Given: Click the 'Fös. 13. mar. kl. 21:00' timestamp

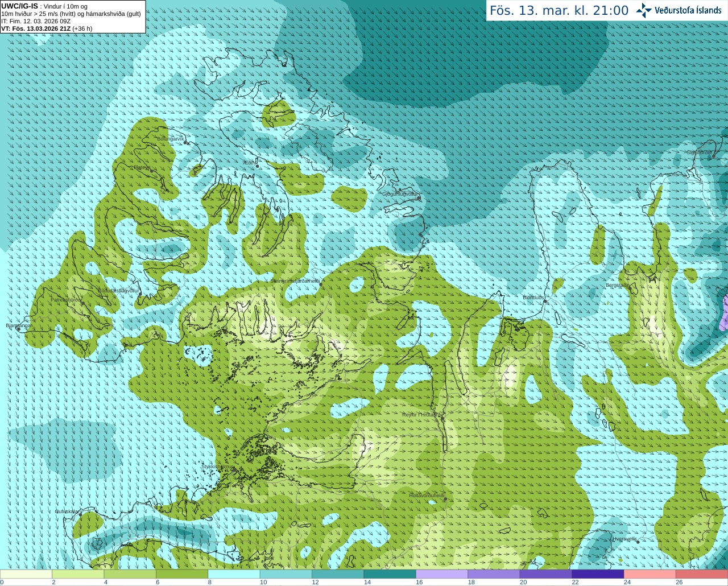Looking at the screenshot, I should (x=559, y=10).
